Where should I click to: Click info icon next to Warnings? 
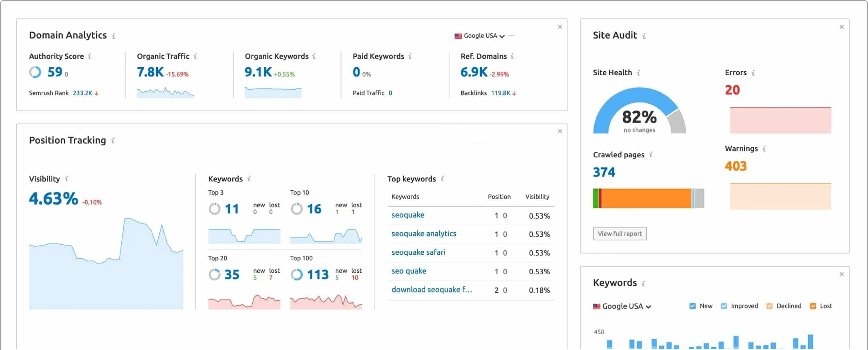pos(764,149)
